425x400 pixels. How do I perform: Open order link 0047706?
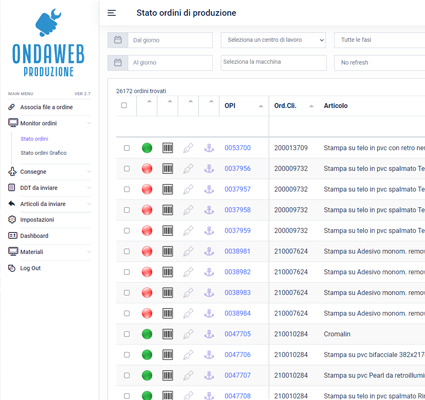[x=238, y=354]
